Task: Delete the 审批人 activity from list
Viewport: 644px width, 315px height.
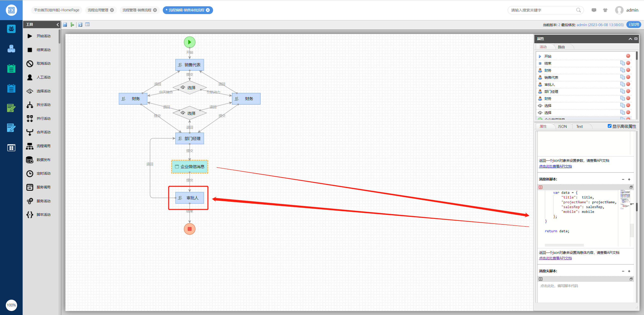Action: [628, 84]
